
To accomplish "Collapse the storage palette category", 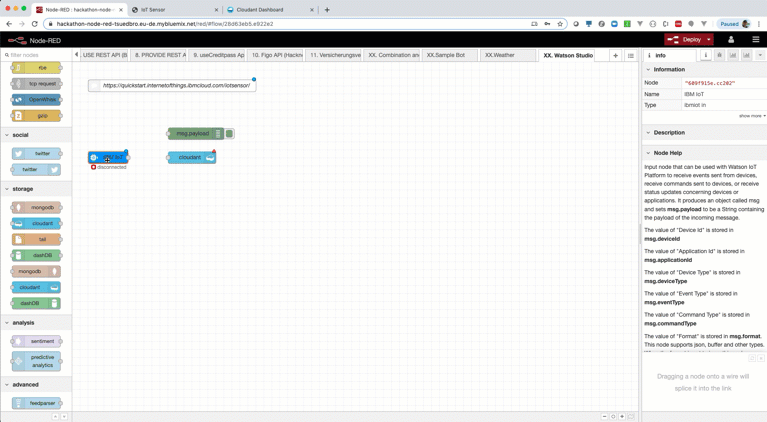I will tap(7, 189).
